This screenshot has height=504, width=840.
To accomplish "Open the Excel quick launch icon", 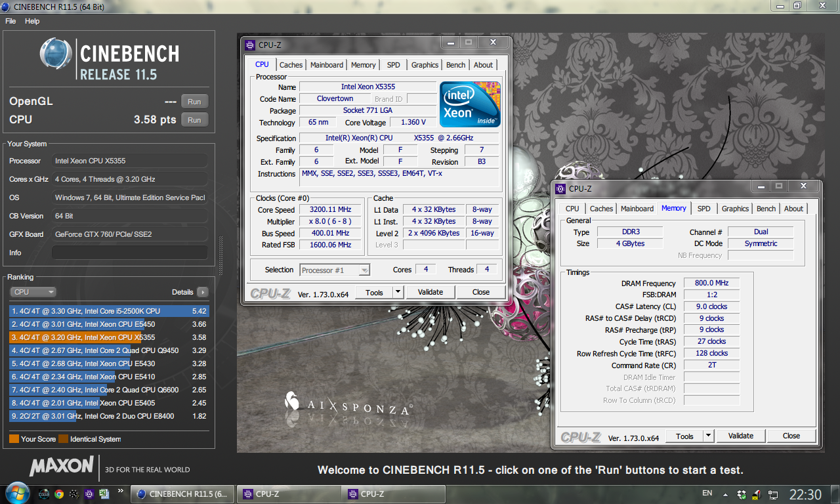I will pyautogui.click(x=104, y=494).
